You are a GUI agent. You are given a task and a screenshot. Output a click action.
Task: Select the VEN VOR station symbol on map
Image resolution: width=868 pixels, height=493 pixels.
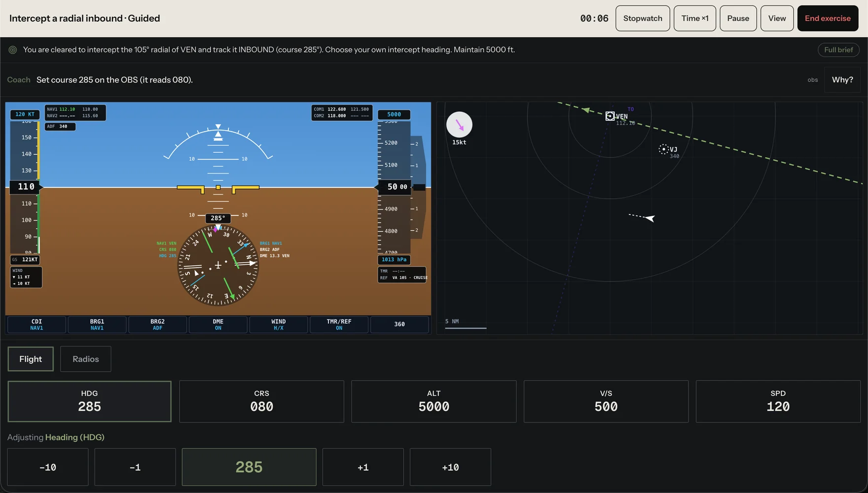coord(610,116)
